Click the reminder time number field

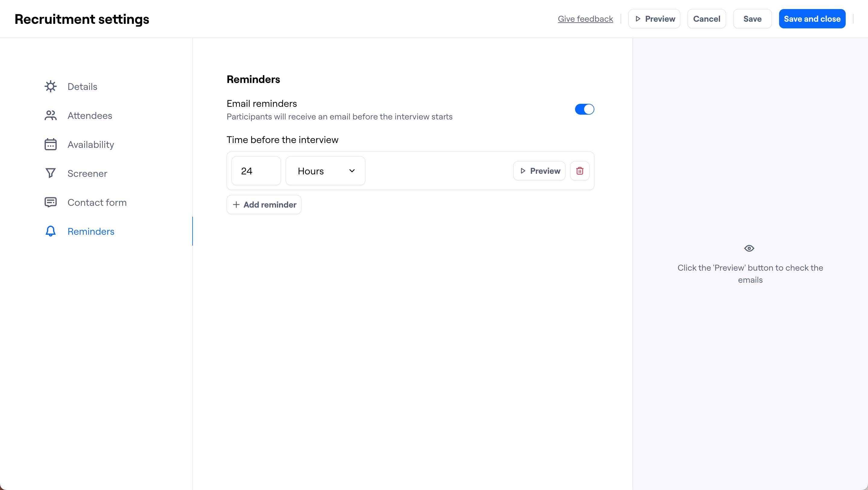point(256,171)
